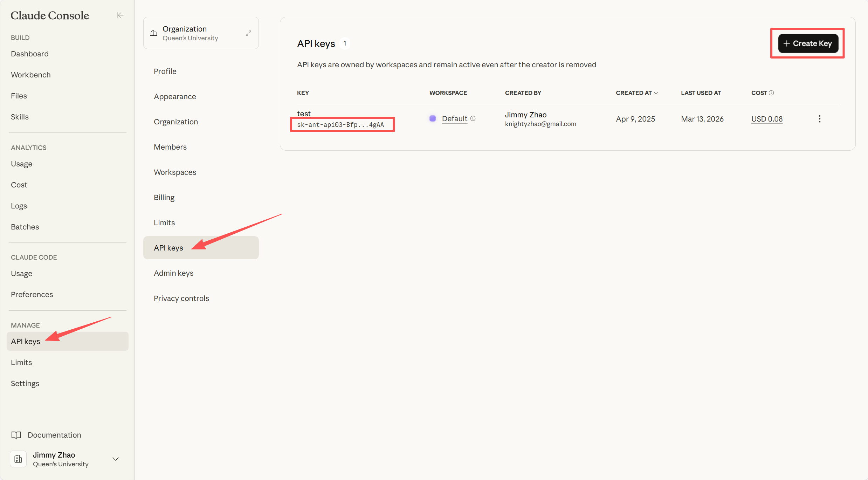Click the info icon next to Default workspace
The height and width of the screenshot is (480, 868).
point(473,118)
